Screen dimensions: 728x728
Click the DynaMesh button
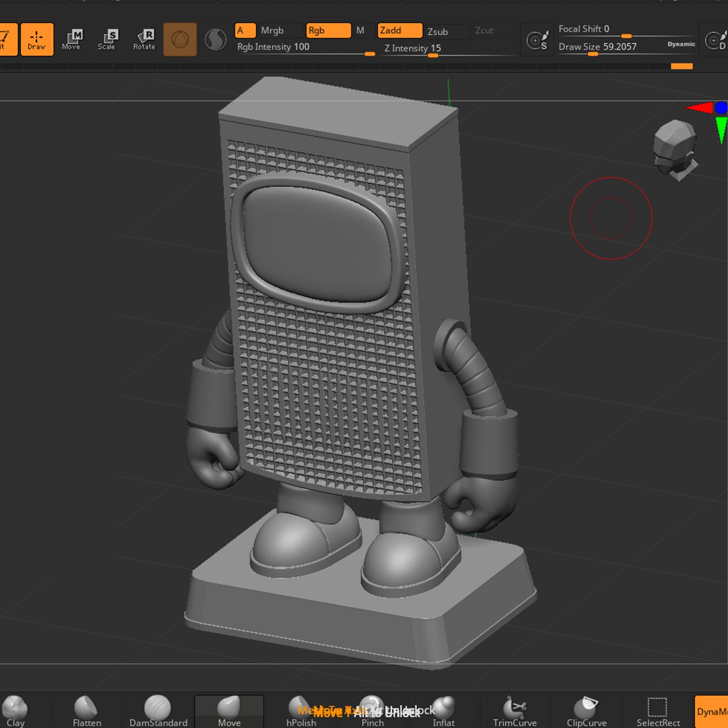pyautogui.click(x=711, y=711)
